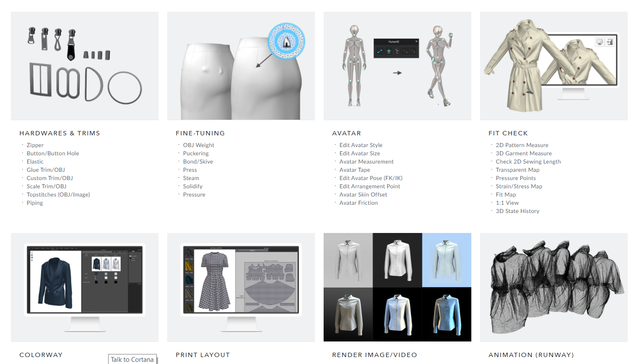
Task: Open the Print Layout dress image
Action: click(241, 287)
